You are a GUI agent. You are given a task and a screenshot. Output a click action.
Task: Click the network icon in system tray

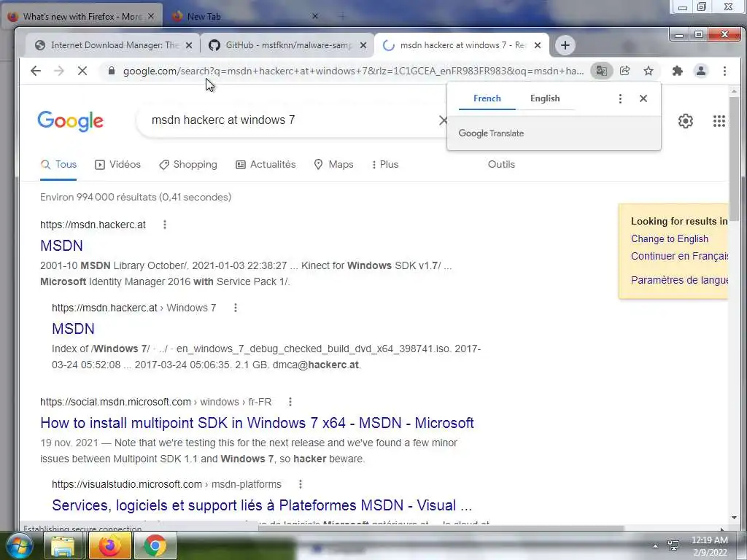[x=673, y=545]
